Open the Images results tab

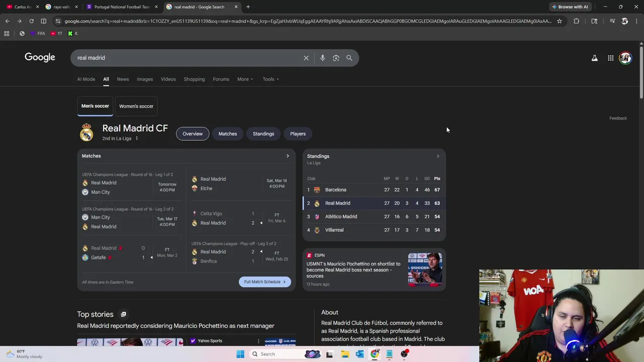145,79
